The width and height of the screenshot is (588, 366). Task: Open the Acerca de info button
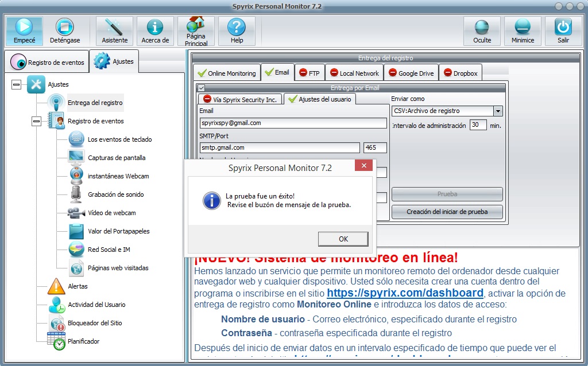155,31
